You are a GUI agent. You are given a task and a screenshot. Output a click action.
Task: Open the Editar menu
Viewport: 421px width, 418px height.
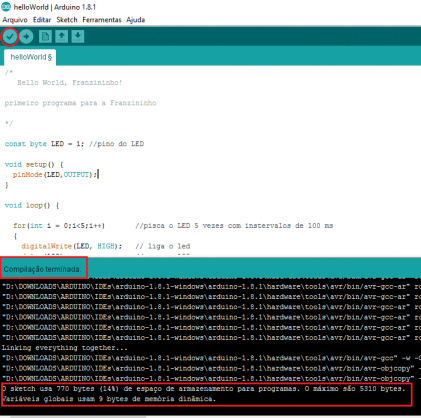pos(42,20)
